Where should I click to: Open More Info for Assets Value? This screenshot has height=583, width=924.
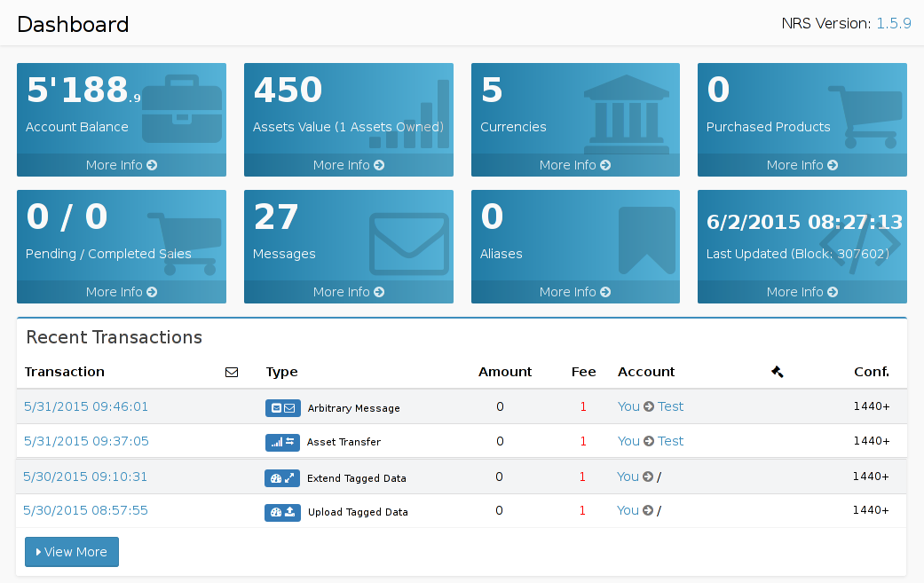pos(348,165)
